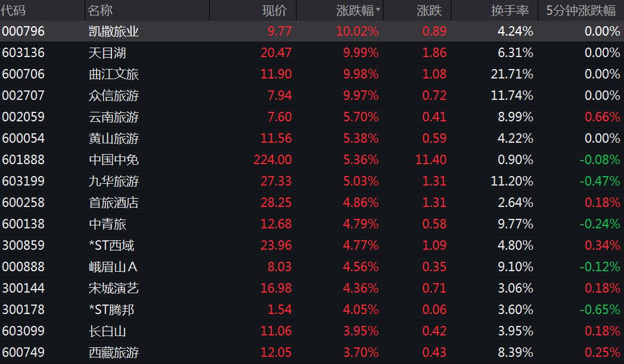Select stock code 002707 众信旅游
Screen dimensions: 624x364
click(312, 95)
